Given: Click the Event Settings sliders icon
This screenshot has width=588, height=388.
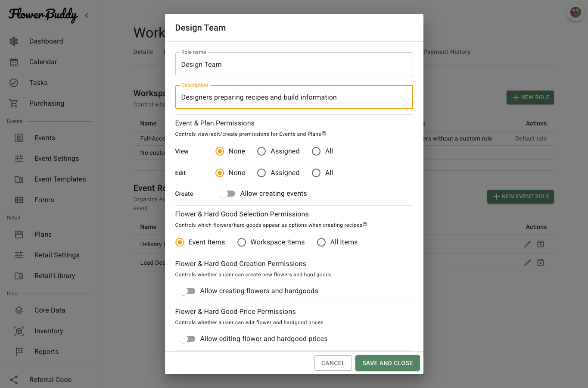Looking at the screenshot, I should (19, 159).
